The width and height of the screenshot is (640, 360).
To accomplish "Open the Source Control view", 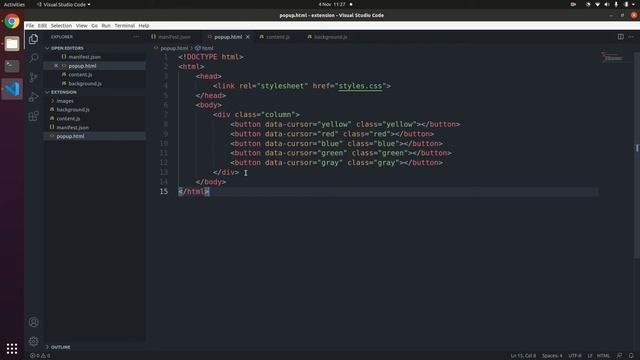I will pos(33,77).
